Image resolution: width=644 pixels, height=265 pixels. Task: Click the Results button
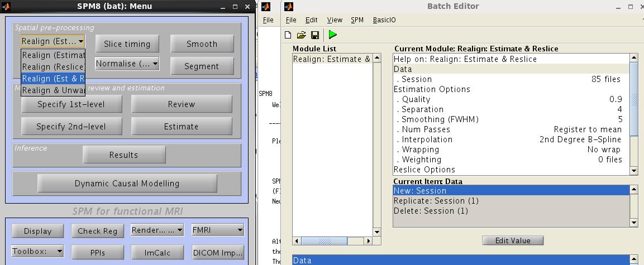pos(123,155)
